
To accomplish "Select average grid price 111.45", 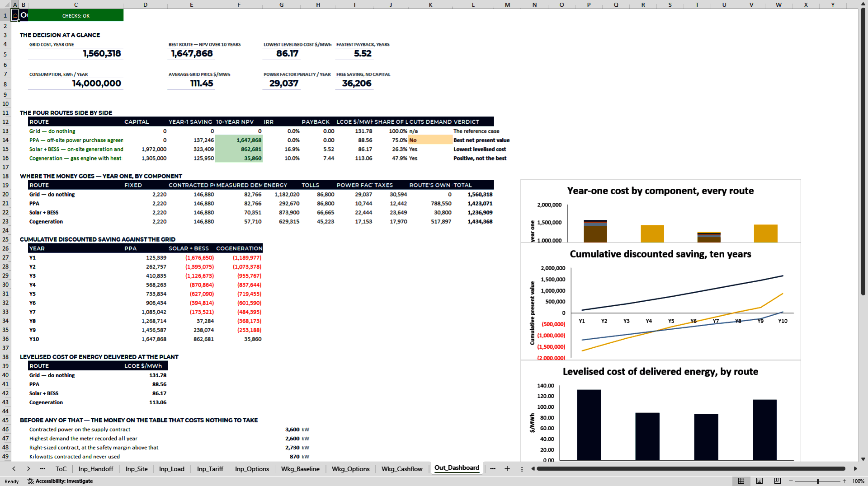I will pyautogui.click(x=191, y=84).
